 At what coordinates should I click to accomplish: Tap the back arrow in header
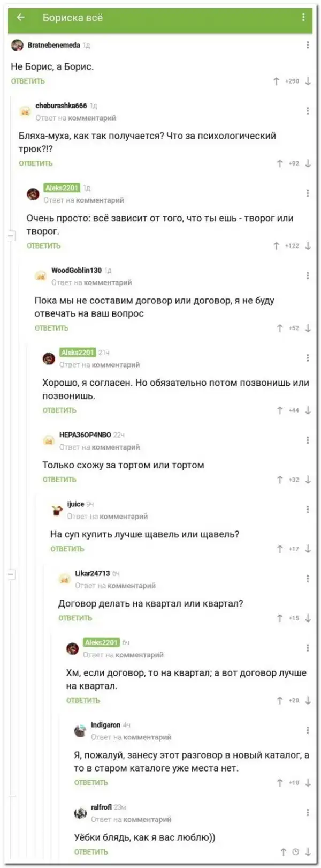pos(21,18)
